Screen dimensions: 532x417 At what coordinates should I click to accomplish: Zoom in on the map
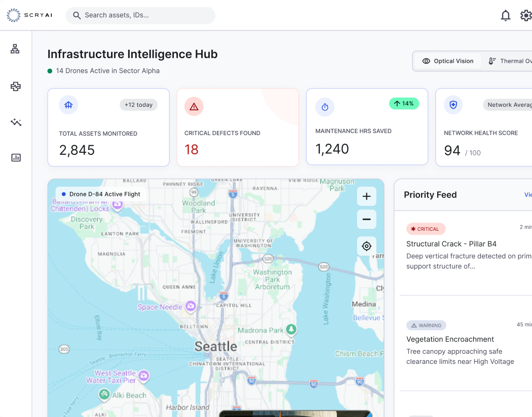pyautogui.click(x=366, y=196)
